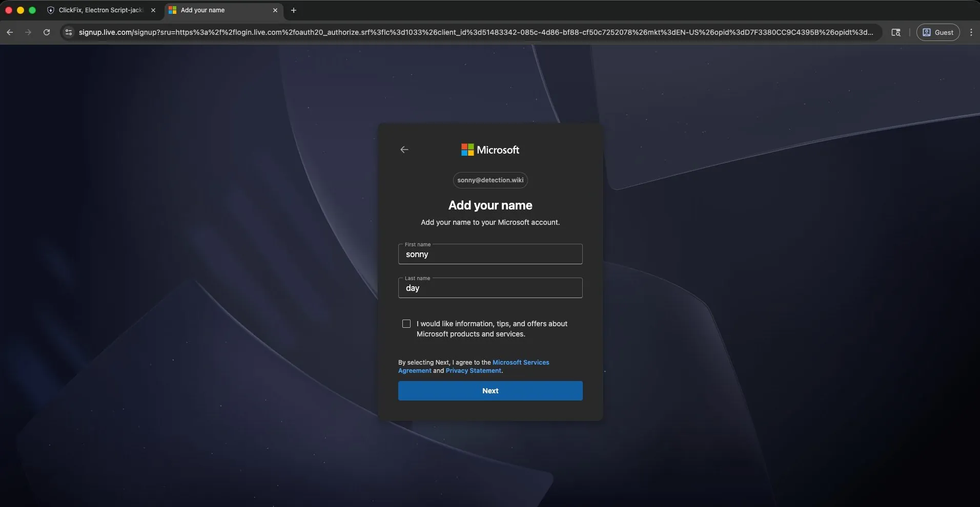Viewport: 980px width, 507px height.
Task: Focus the Last name field
Action: [x=491, y=288]
